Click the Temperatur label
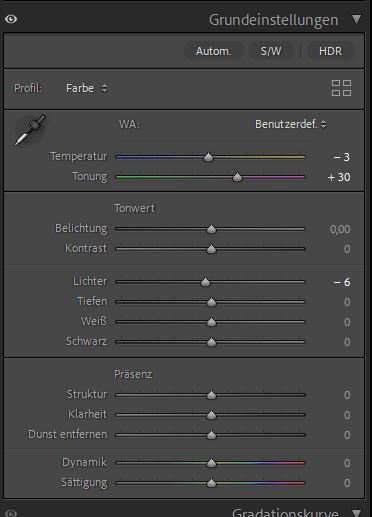The image size is (372, 517). [x=79, y=156]
